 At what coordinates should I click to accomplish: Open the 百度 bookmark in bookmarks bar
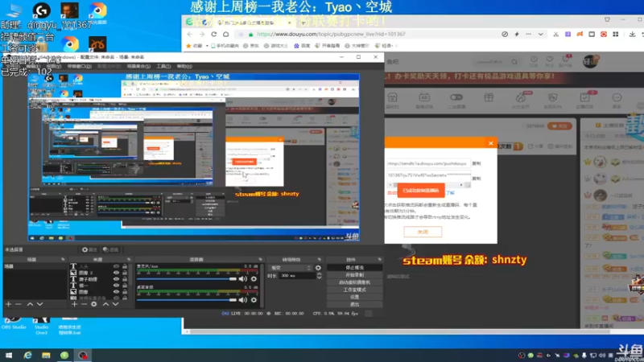[x=302, y=46]
